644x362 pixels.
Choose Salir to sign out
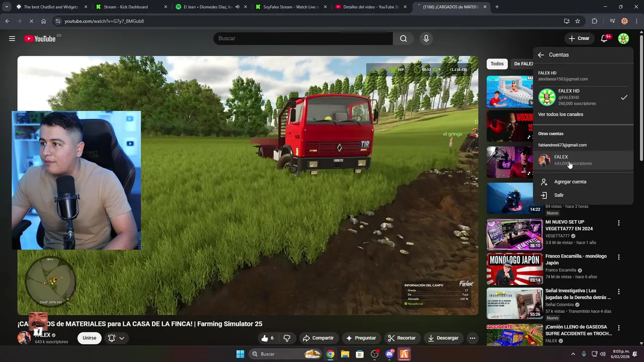click(583, 195)
